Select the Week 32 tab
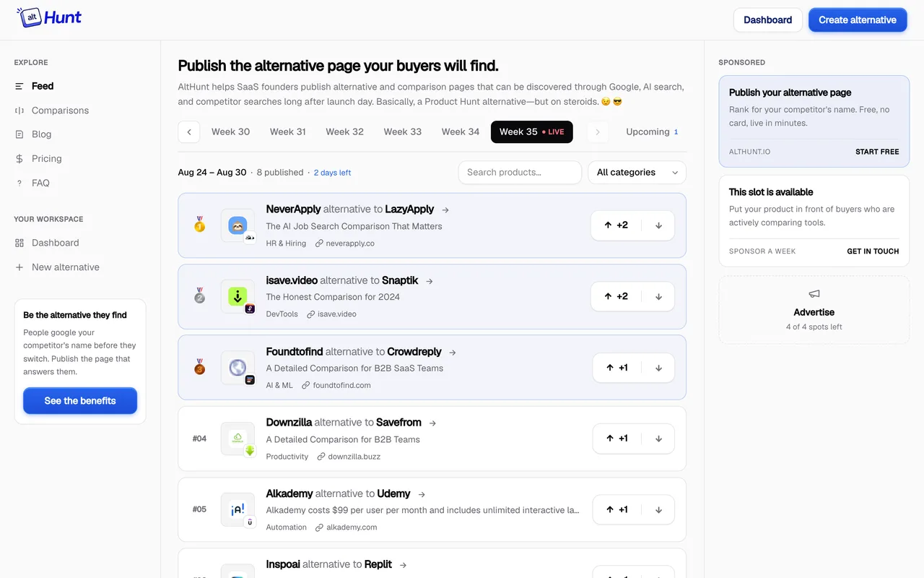This screenshot has width=924, height=578. tap(345, 132)
